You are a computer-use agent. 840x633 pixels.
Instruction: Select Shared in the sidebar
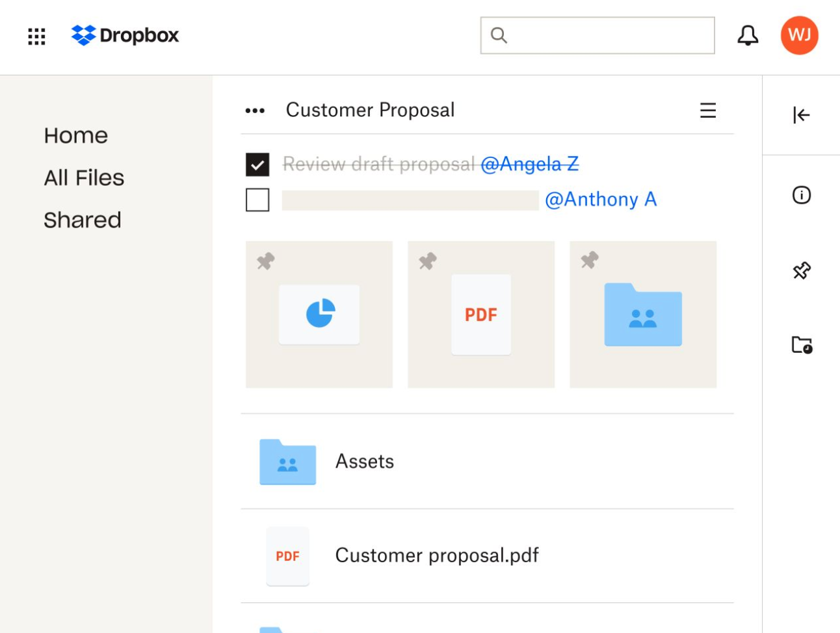coord(83,220)
